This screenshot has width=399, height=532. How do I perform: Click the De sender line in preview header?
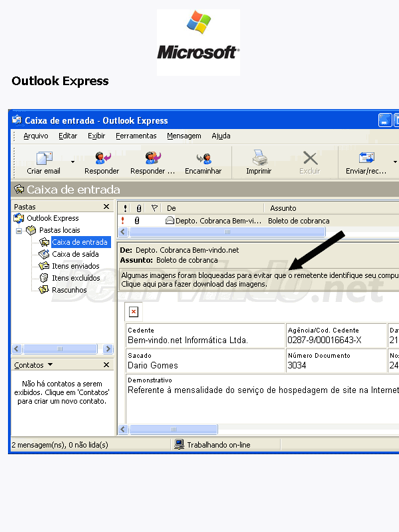(180, 251)
